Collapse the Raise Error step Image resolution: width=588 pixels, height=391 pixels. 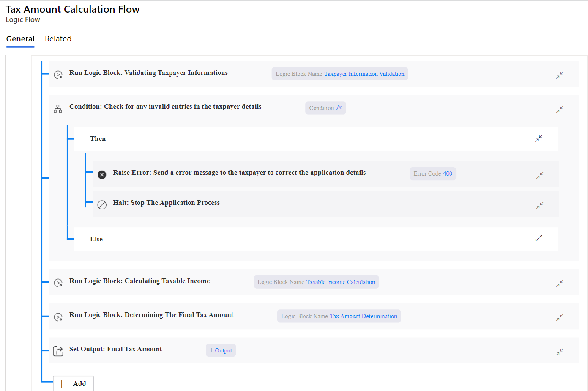click(540, 175)
